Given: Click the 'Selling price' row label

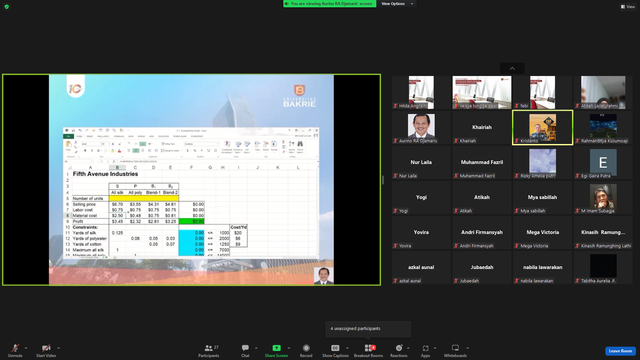Looking at the screenshot, I should [x=84, y=204].
